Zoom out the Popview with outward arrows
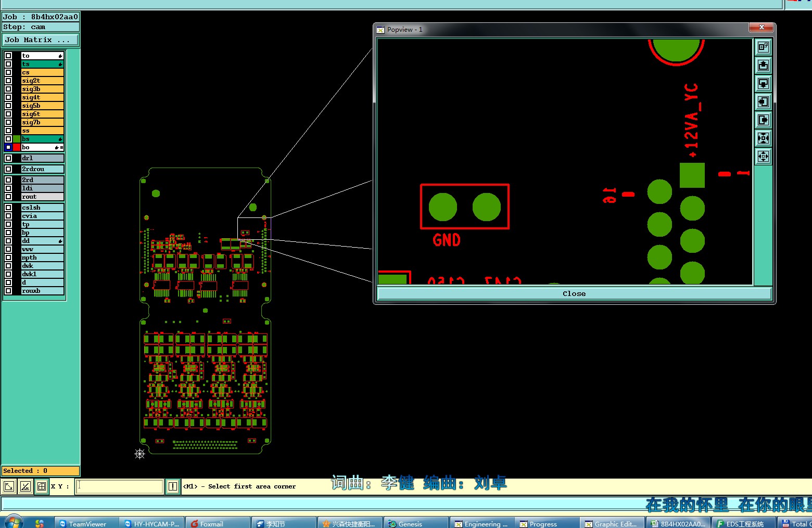 763,157
